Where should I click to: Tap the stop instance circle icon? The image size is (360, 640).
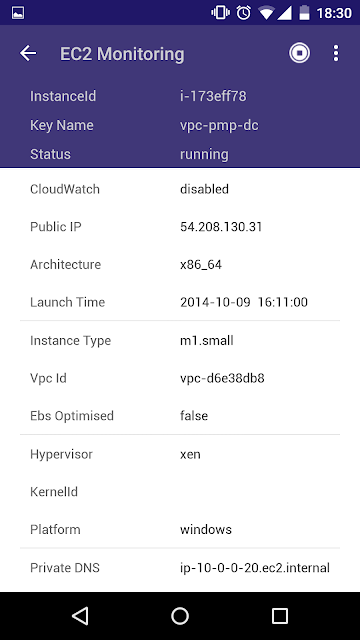click(300, 53)
